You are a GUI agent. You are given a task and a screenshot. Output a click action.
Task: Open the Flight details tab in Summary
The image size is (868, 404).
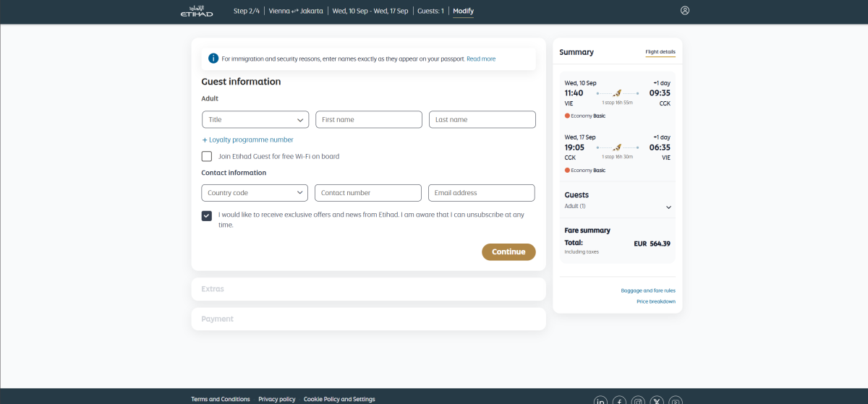point(660,52)
